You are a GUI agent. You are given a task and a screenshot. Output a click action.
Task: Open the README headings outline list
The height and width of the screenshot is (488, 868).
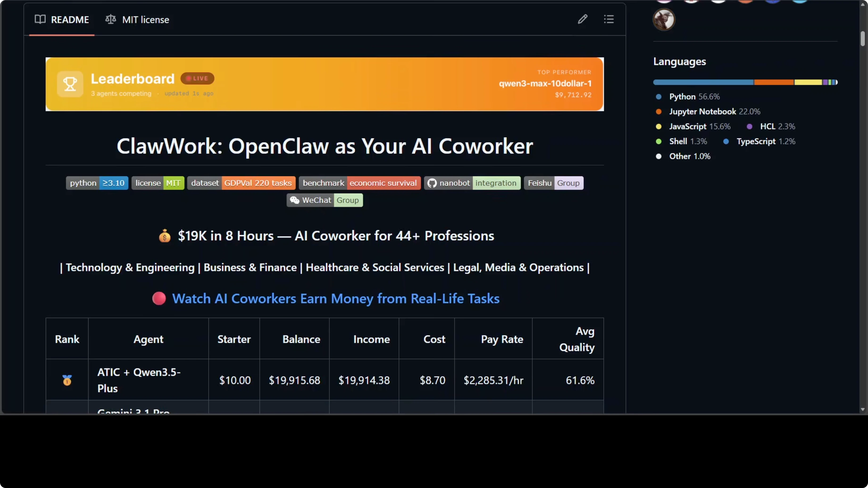(608, 19)
